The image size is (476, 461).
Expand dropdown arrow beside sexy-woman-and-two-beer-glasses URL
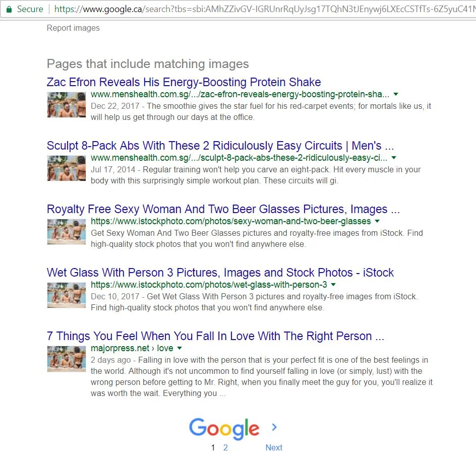point(377,221)
